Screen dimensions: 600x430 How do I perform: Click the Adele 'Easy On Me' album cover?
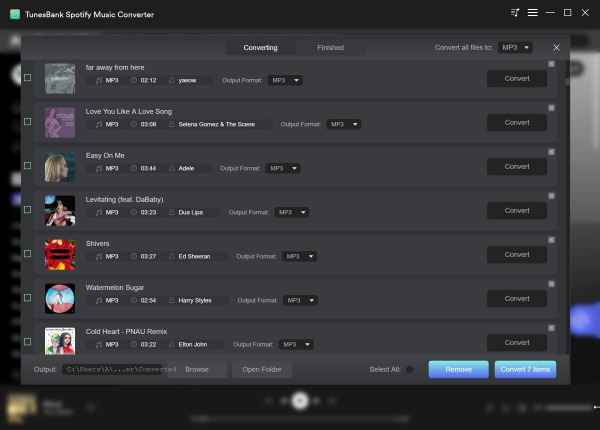pyautogui.click(x=60, y=166)
